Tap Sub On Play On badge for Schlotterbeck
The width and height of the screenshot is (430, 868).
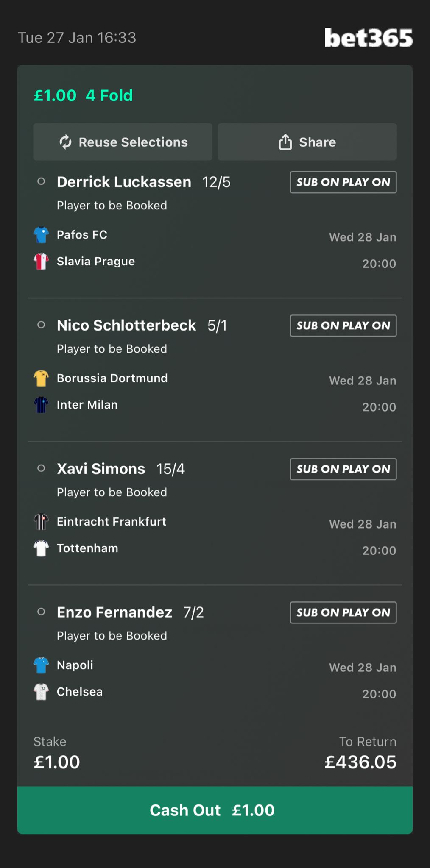click(343, 325)
